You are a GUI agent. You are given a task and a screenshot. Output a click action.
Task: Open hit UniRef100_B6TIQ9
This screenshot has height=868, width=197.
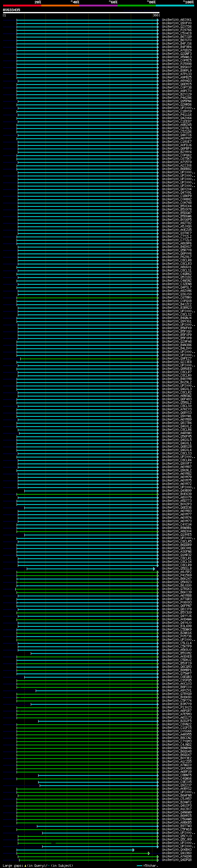176,37
